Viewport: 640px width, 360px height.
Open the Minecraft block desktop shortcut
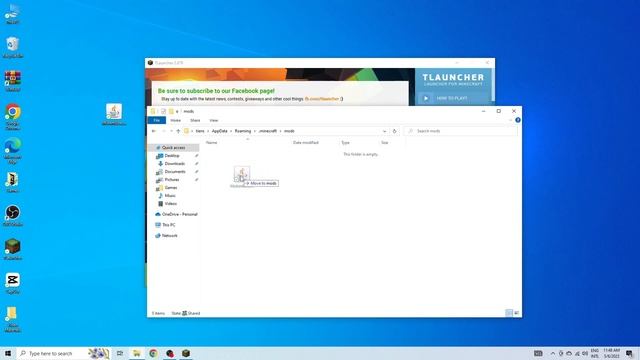click(x=13, y=248)
